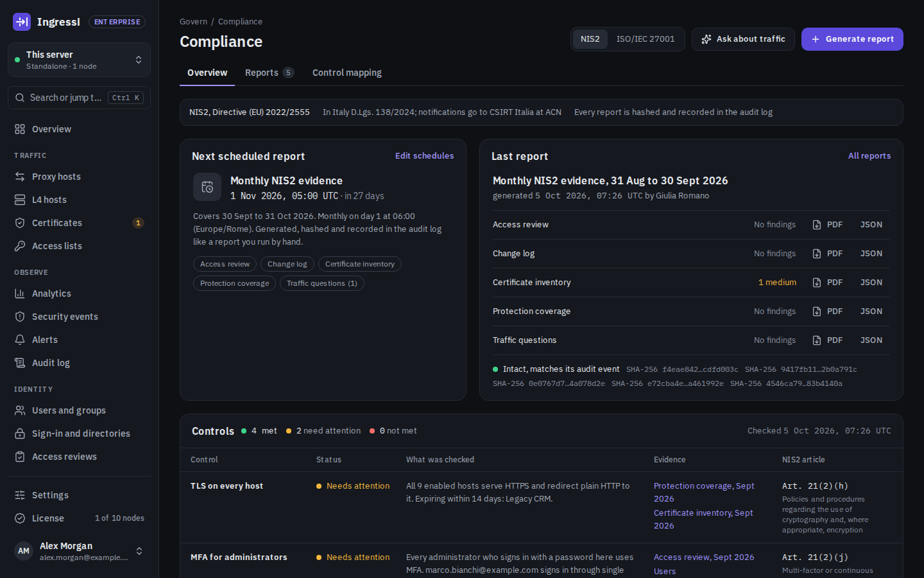Download Access review PDF
The image size is (924, 578).
pyautogui.click(x=828, y=225)
